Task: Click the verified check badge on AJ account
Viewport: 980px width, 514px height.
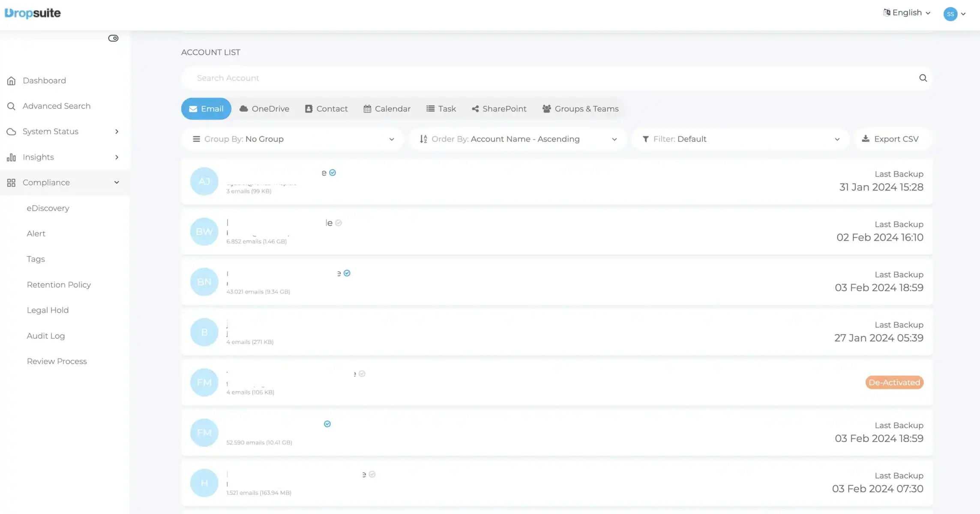Action: (333, 173)
